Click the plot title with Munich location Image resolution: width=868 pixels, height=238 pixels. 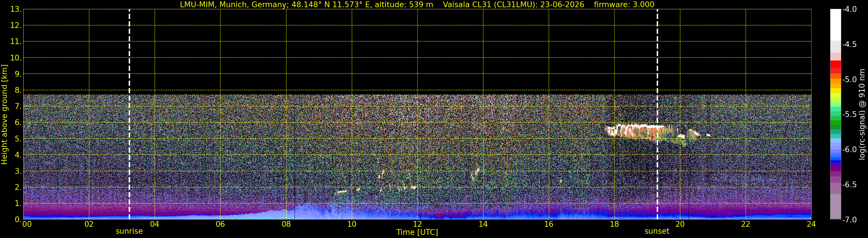coord(306,4)
